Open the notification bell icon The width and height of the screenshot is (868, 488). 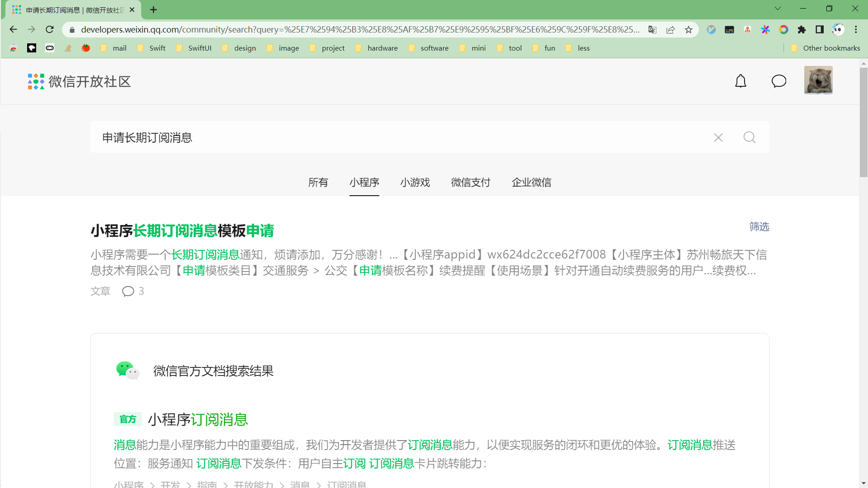tap(741, 81)
